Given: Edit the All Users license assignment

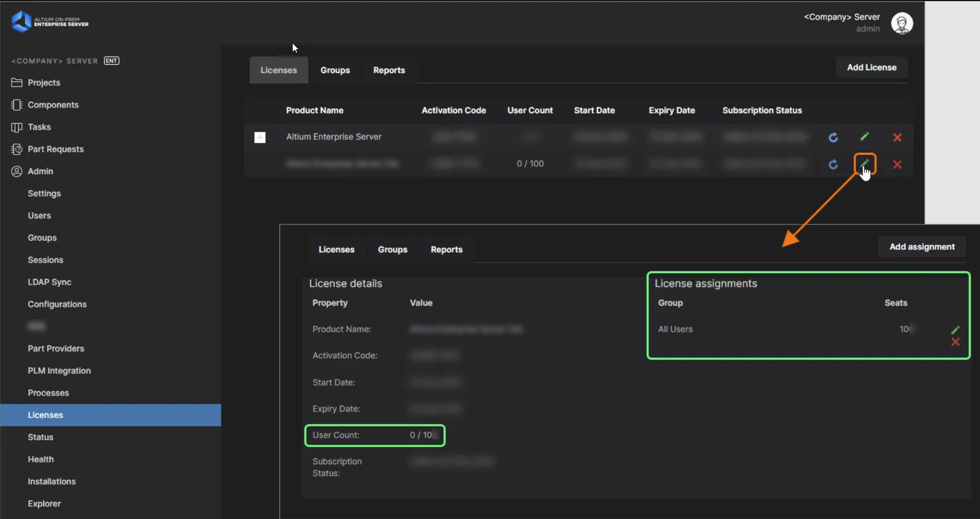Looking at the screenshot, I should (x=955, y=330).
